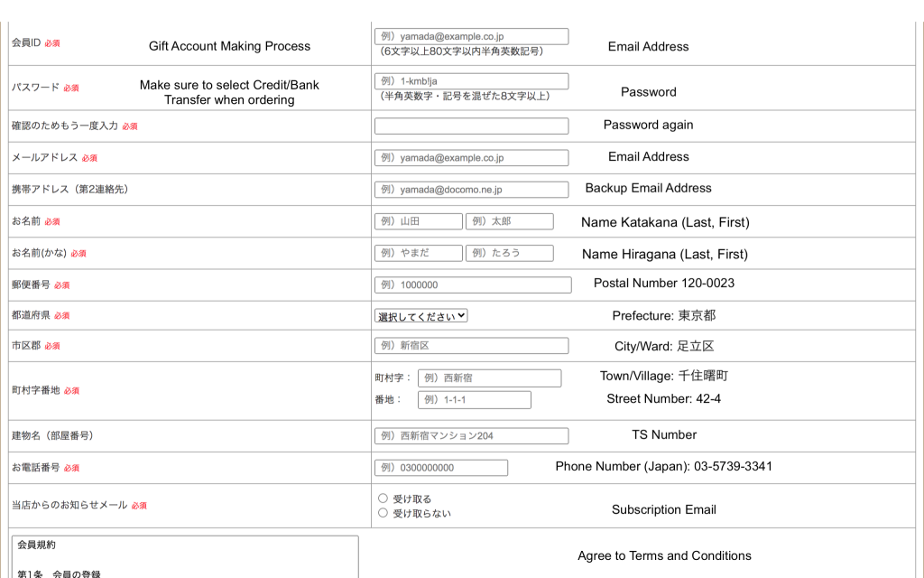Select the 受け取らない newsletter radio button
Screen dimensions: 924x578
[x=383, y=513]
